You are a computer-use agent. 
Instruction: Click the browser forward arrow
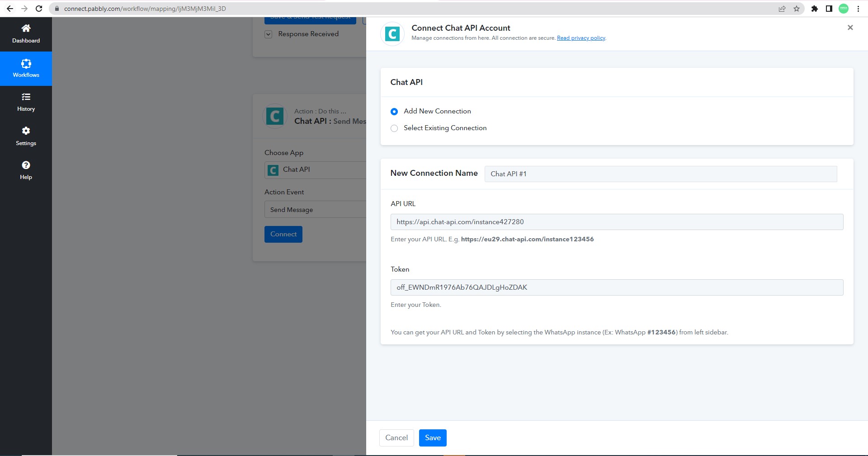coord(24,9)
